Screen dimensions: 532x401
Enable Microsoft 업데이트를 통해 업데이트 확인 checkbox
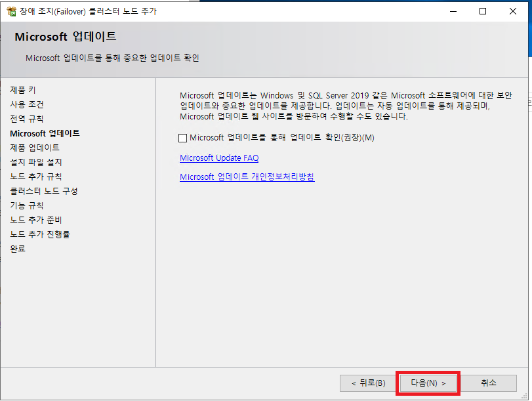pyautogui.click(x=182, y=138)
